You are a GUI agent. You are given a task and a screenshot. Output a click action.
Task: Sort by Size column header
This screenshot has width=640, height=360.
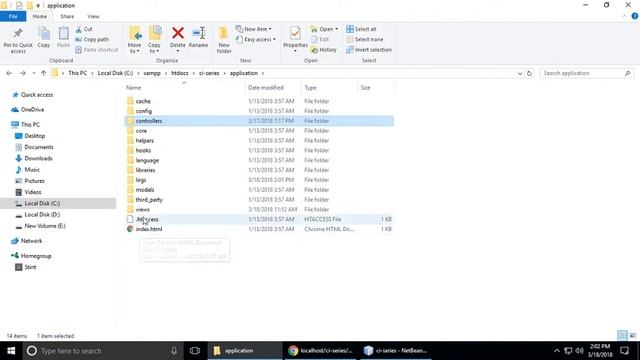click(x=365, y=88)
